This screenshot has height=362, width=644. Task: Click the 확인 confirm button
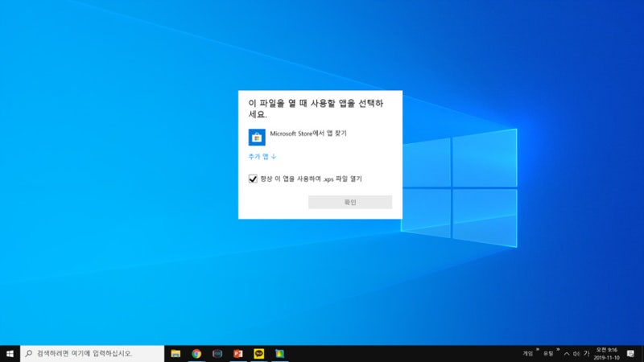350,202
